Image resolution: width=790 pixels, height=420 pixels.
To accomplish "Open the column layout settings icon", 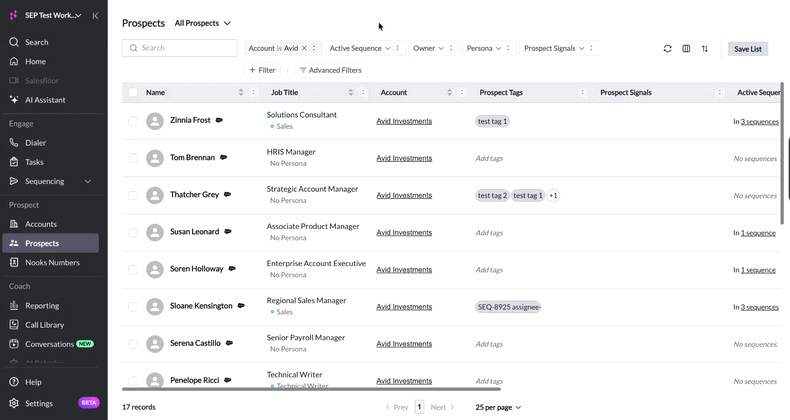I will (686, 49).
